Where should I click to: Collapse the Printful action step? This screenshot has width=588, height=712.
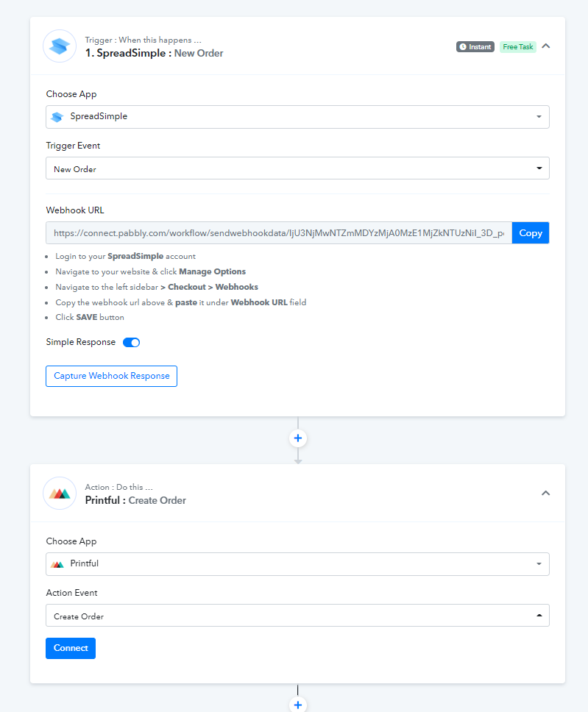(x=546, y=493)
